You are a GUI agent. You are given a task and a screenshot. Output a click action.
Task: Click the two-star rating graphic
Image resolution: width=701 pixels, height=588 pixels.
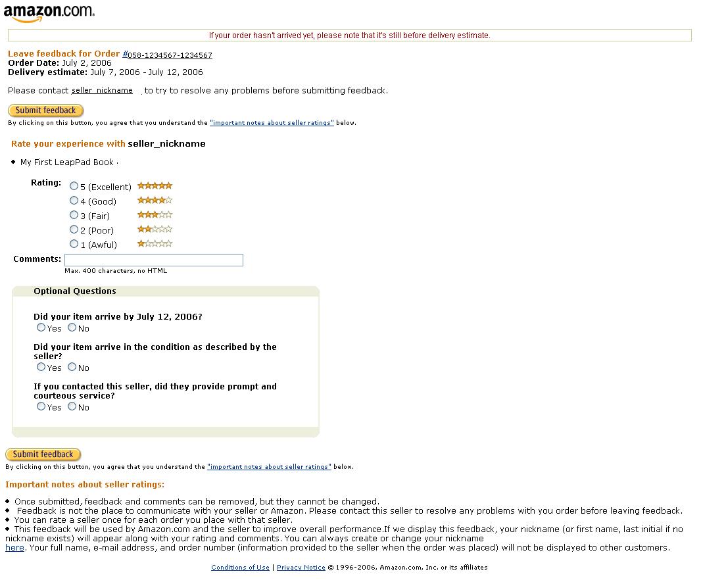point(155,230)
